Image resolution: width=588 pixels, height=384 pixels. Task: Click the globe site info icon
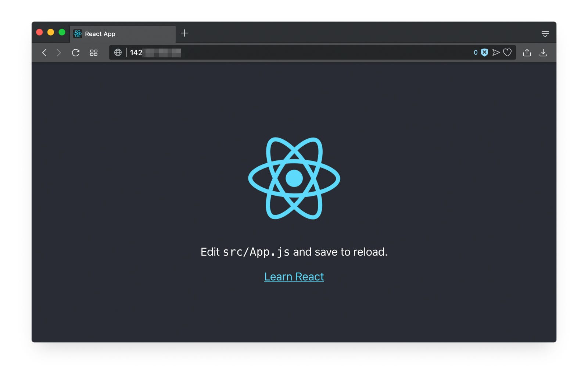[118, 53]
